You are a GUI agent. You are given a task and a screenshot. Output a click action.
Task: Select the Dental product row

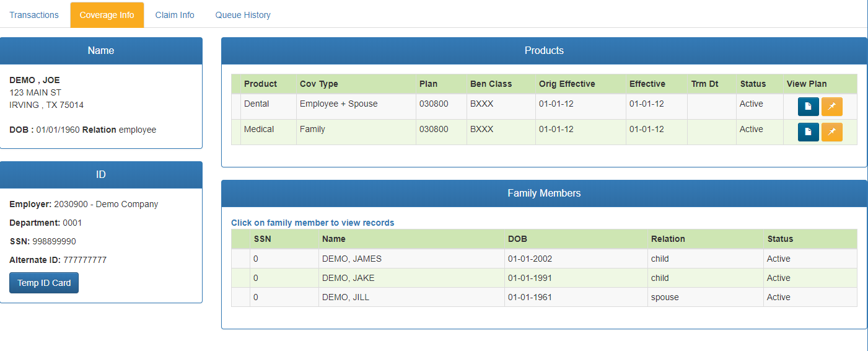tap(256, 104)
